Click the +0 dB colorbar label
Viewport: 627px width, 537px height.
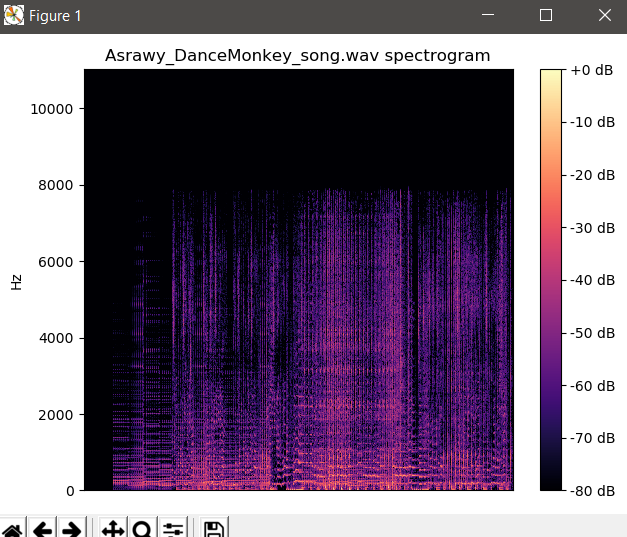coord(591,70)
